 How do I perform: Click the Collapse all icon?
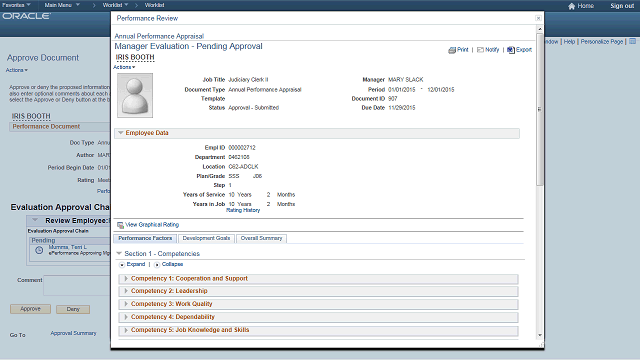point(157,265)
